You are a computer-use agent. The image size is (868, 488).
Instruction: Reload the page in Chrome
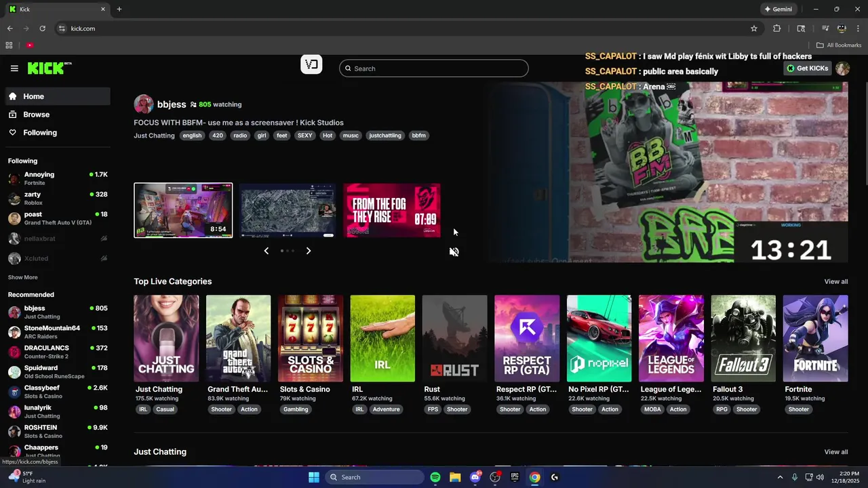pos(42,28)
